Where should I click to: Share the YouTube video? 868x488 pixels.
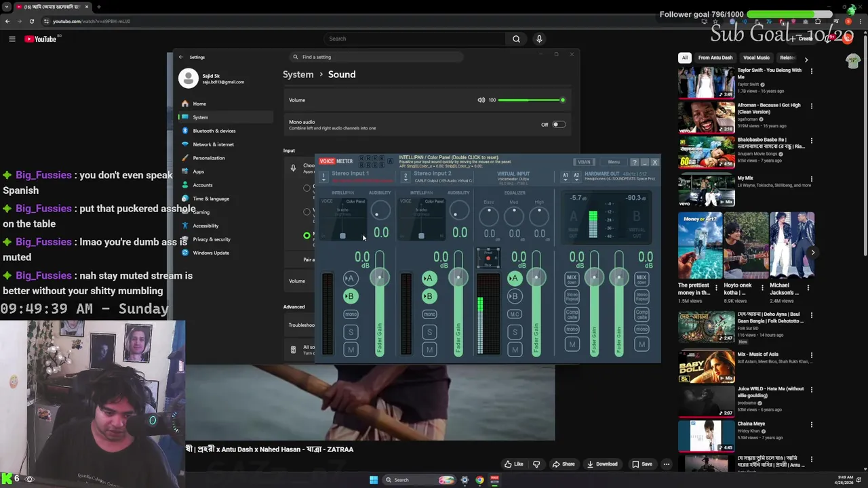point(564,464)
